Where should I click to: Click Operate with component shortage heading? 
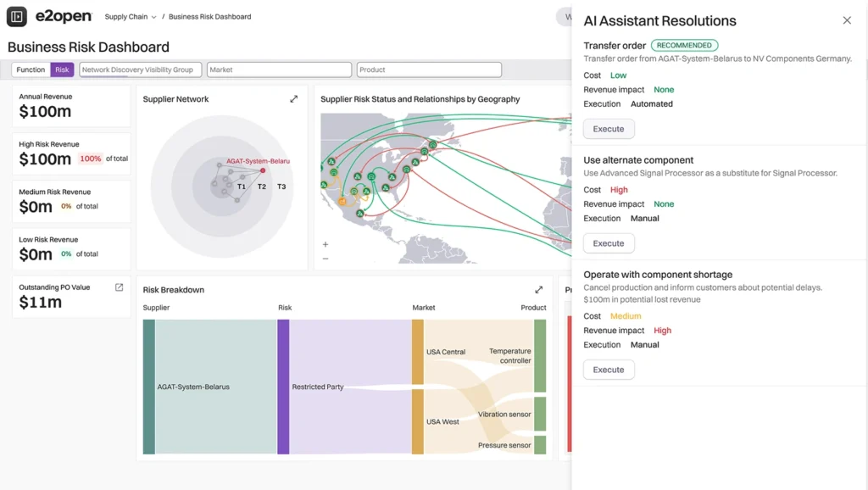pos(658,275)
